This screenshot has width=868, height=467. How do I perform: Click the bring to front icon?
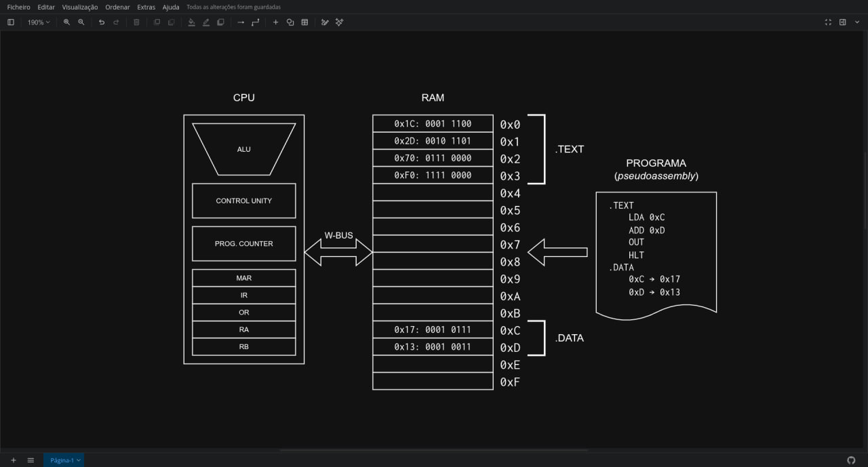tap(157, 22)
